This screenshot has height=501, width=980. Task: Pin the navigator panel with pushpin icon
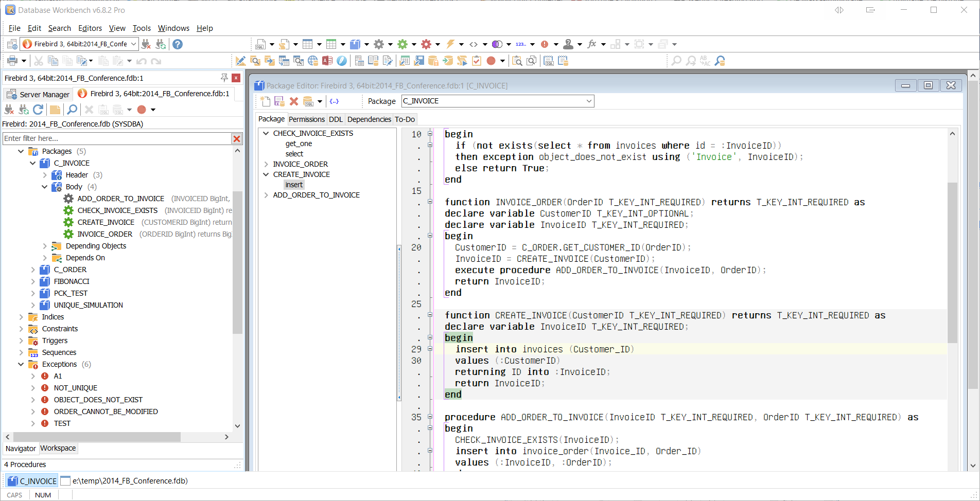coord(224,78)
